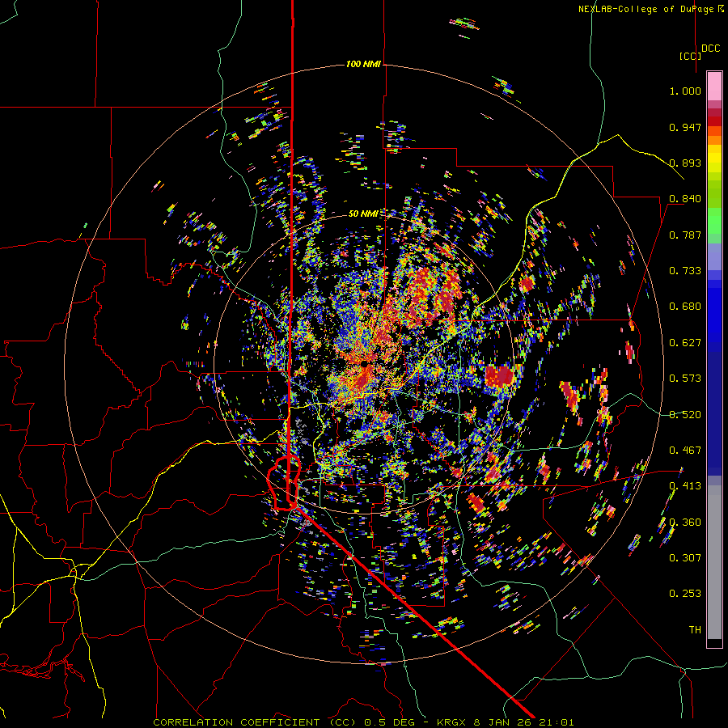Click the TH threshold label
This screenshot has height=728, width=728.
[695, 630]
